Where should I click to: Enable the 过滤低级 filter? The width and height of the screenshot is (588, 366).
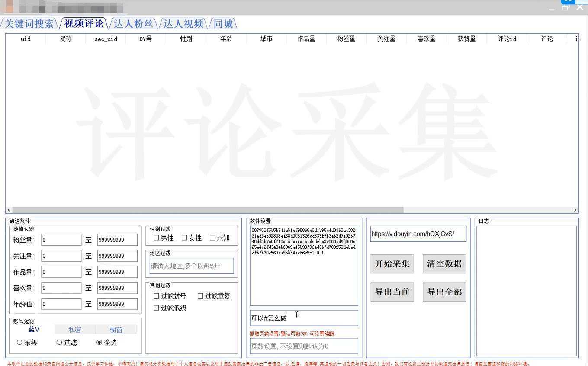point(156,308)
